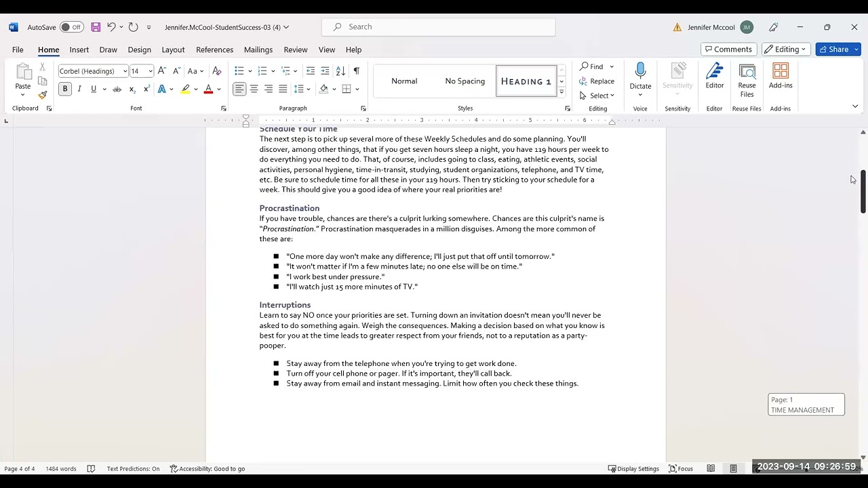Image resolution: width=868 pixels, height=488 pixels.
Task: Click the Search box
Action: pos(438,27)
